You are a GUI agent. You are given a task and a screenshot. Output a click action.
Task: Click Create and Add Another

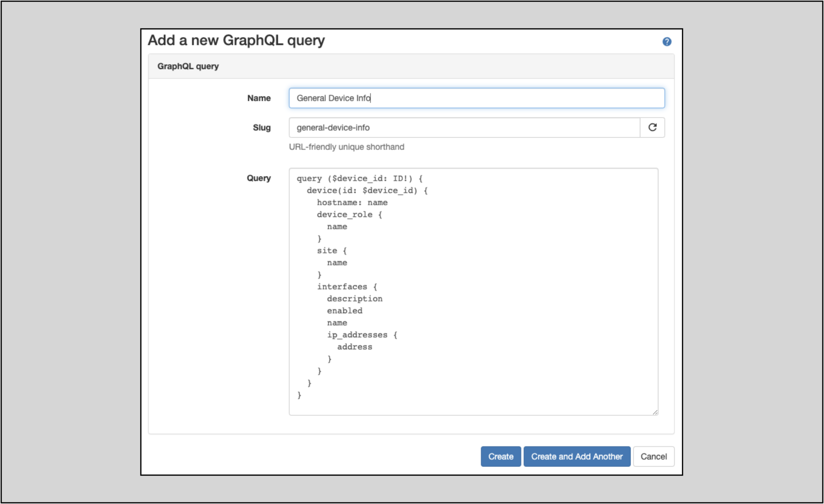point(577,456)
